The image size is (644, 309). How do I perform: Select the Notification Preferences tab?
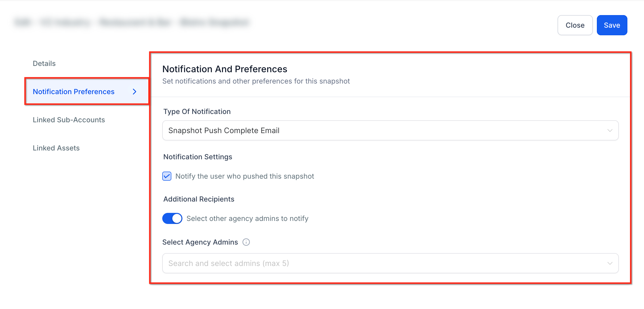74,92
